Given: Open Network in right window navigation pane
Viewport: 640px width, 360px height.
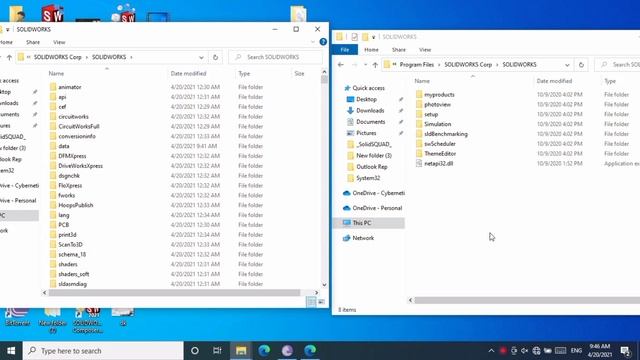Looking at the screenshot, I should [363, 238].
